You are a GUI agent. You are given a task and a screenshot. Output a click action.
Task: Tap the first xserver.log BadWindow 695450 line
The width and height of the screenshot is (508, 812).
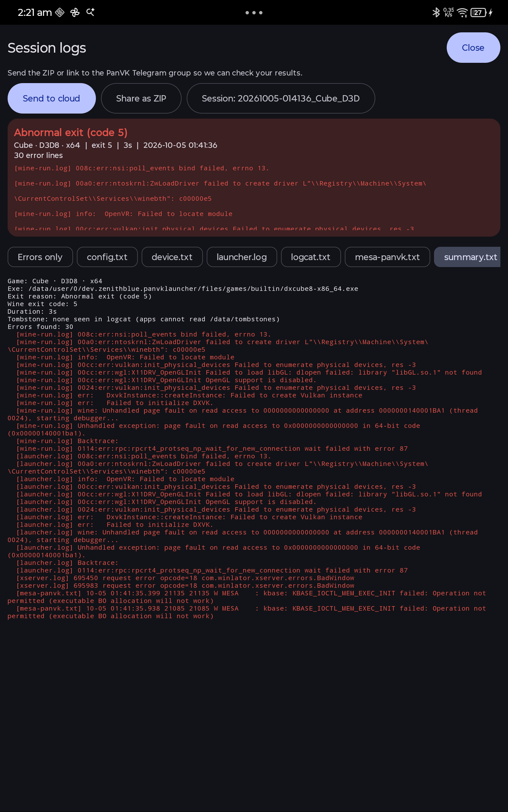(185, 578)
